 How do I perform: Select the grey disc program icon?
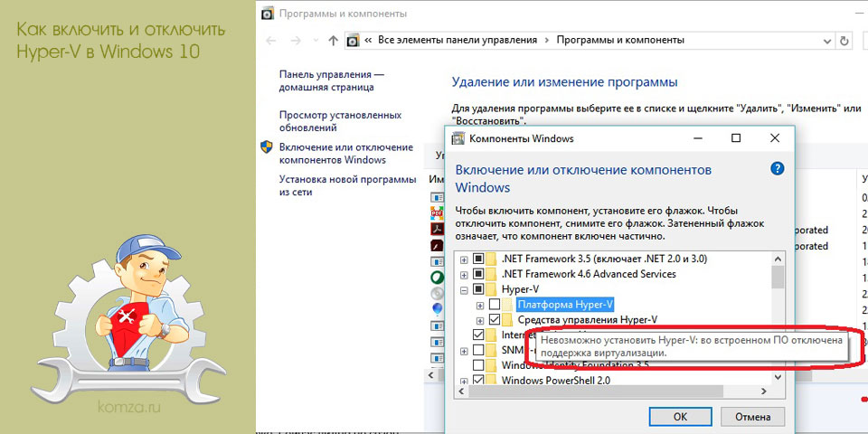pos(437,293)
